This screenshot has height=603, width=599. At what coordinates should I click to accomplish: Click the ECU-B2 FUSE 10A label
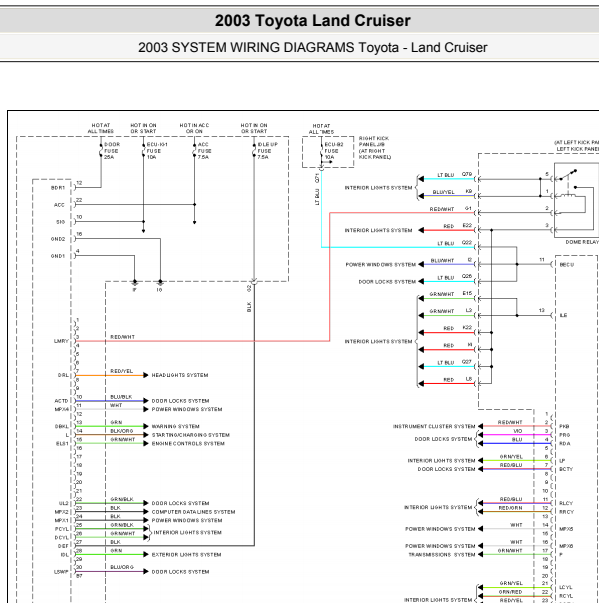click(334, 151)
